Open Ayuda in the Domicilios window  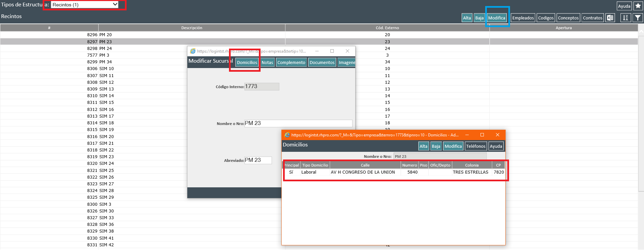point(496,146)
